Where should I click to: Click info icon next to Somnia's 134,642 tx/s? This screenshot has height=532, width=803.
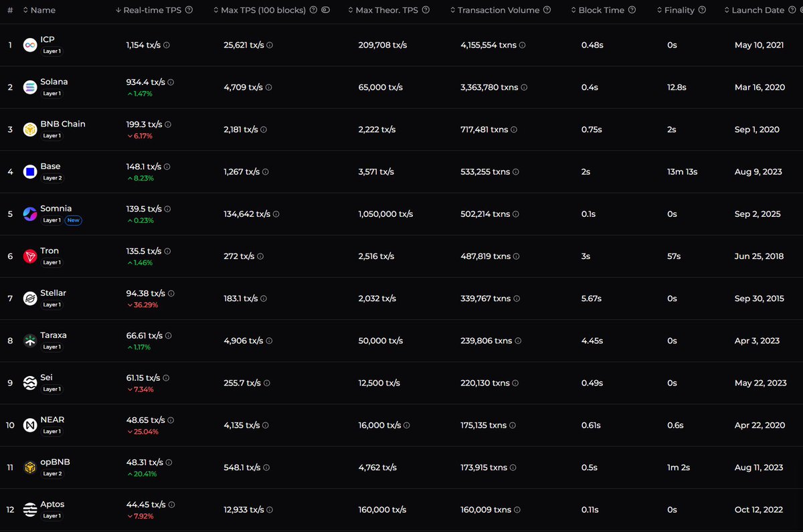click(x=276, y=214)
